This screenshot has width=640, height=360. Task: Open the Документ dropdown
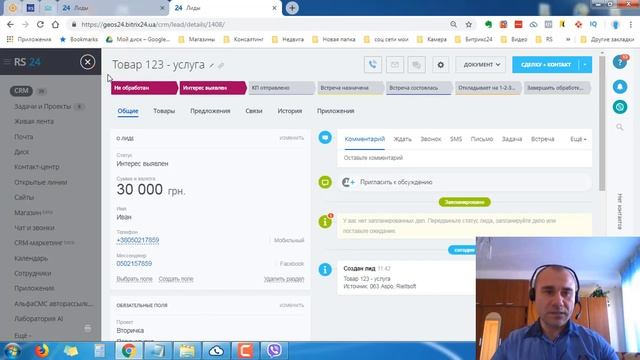click(481, 64)
